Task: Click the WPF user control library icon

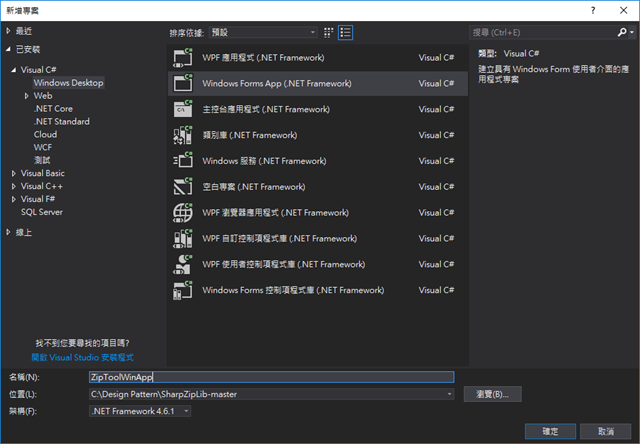Action: (x=182, y=264)
